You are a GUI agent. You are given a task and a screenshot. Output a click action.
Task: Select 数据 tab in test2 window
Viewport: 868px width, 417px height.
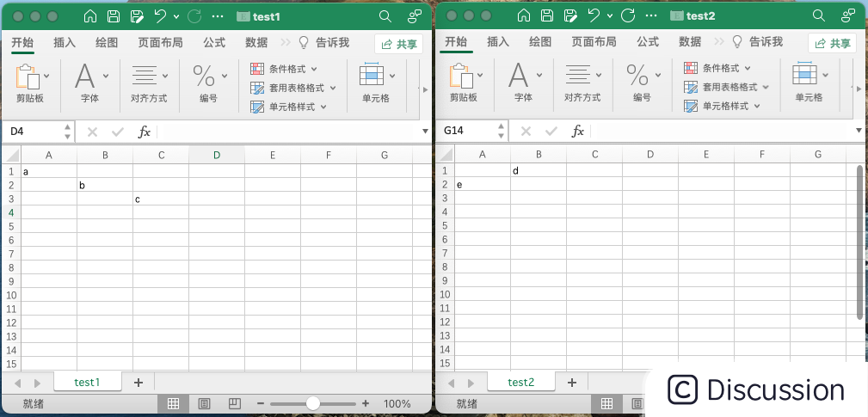690,42
